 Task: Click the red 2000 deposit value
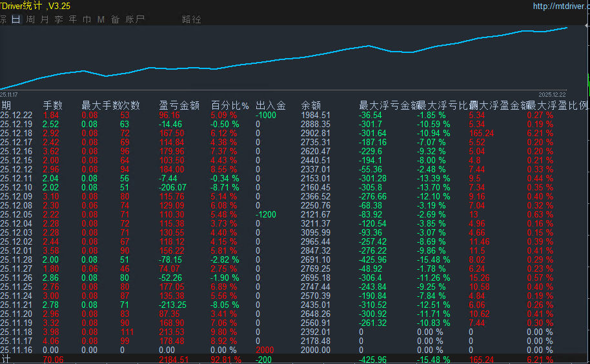265,350
